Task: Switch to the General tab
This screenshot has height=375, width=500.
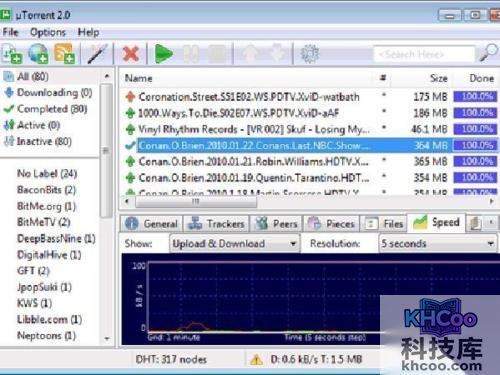Action: tap(152, 223)
